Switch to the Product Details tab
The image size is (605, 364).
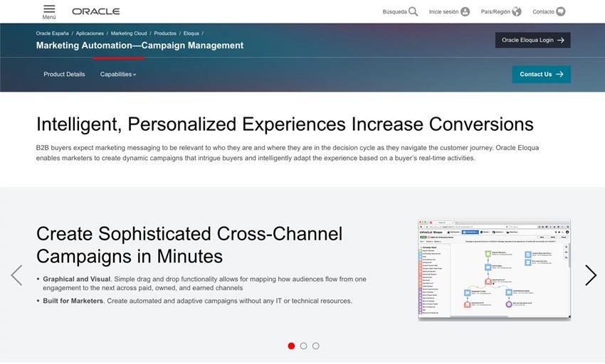(64, 75)
